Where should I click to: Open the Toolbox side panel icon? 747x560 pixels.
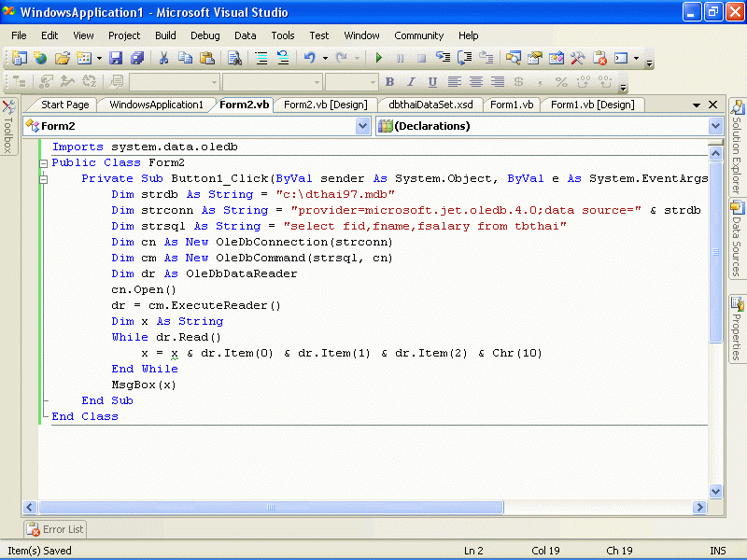tap(7, 124)
